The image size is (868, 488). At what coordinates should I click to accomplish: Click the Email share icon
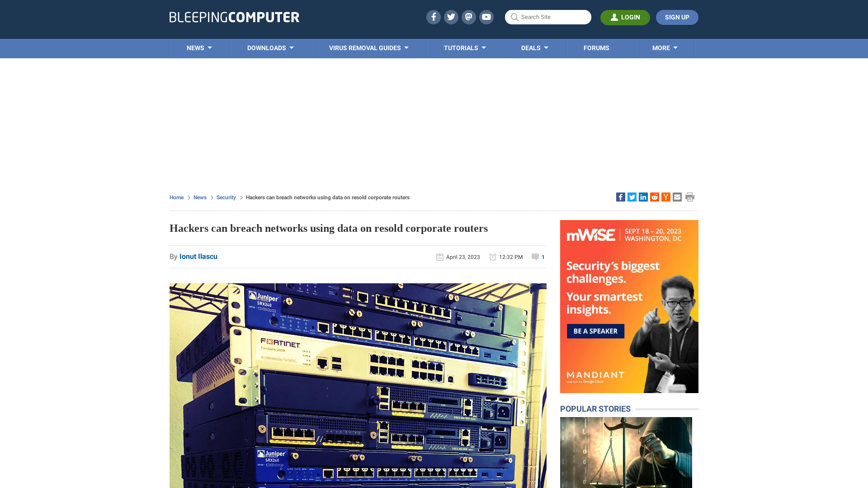coord(677,197)
